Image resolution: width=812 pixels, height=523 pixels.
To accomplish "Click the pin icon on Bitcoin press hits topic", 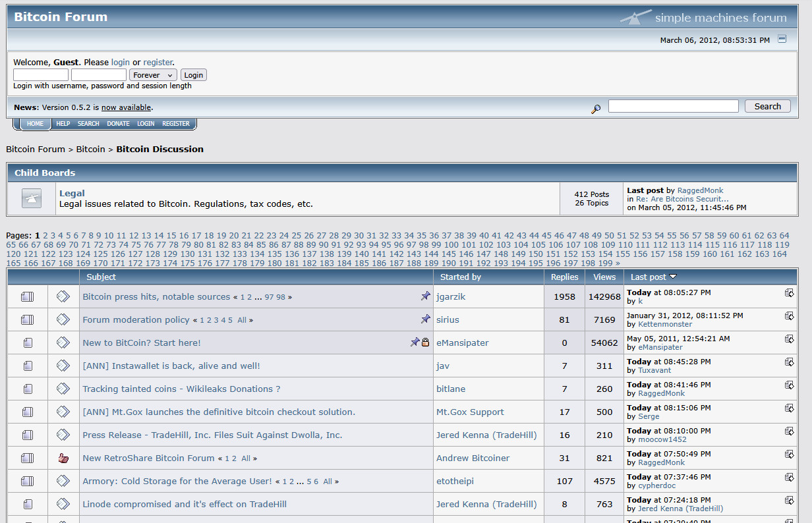I will (x=426, y=296).
